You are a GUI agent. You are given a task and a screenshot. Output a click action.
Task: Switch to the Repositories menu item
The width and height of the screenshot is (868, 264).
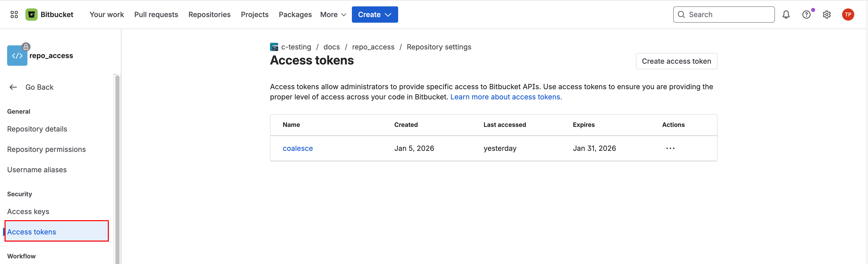[x=209, y=15]
